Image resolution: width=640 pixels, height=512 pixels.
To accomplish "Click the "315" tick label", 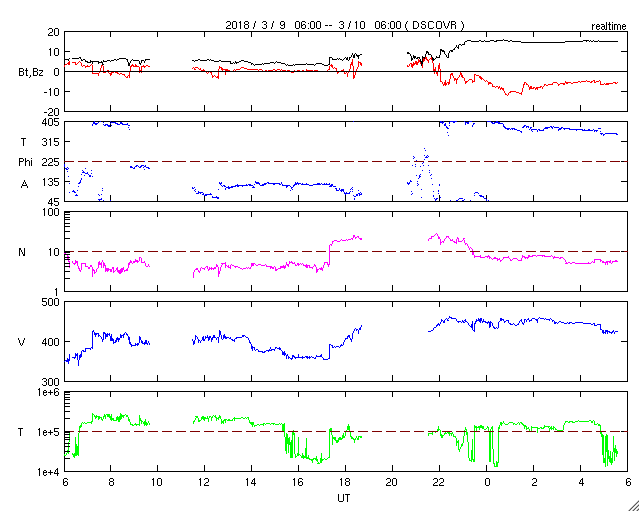I will click(52, 142).
